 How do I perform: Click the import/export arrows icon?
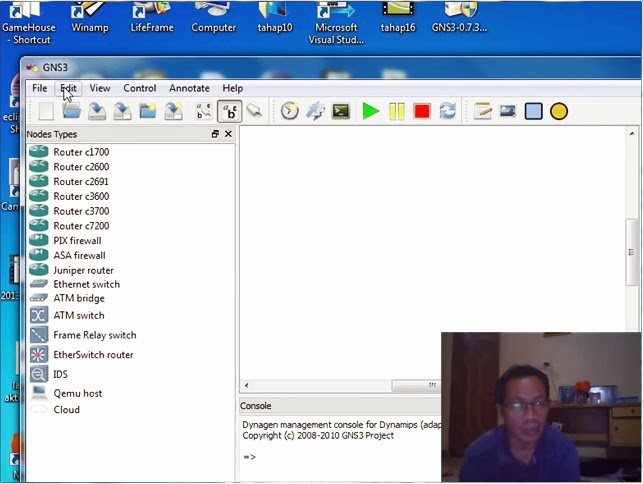coord(315,111)
